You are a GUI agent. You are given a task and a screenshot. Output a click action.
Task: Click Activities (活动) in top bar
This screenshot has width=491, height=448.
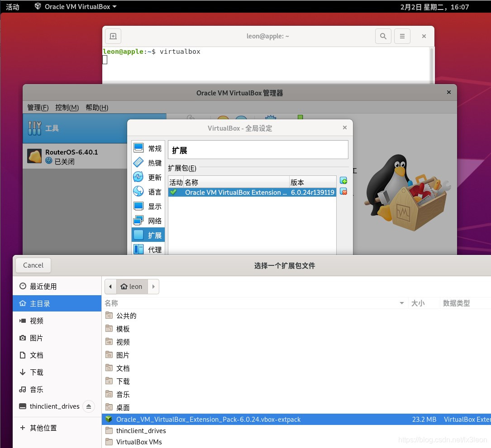pos(13,7)
